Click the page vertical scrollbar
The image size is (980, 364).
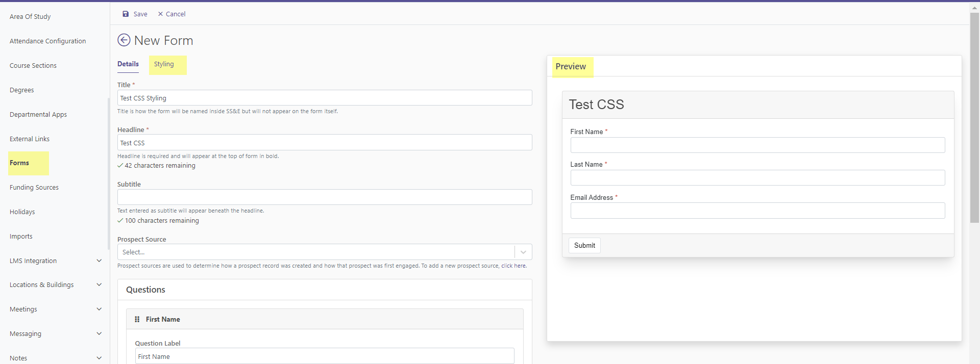pos(974,117)
